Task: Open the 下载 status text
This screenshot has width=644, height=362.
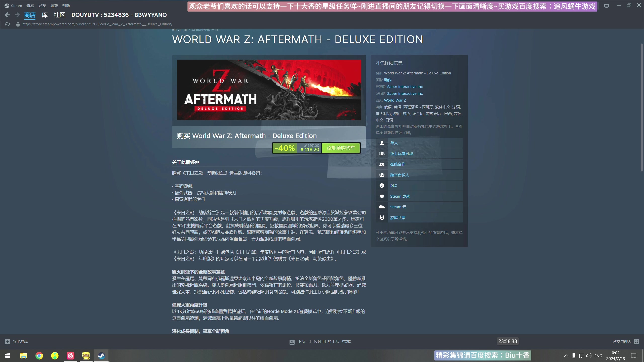Action: tap(324, 342)
